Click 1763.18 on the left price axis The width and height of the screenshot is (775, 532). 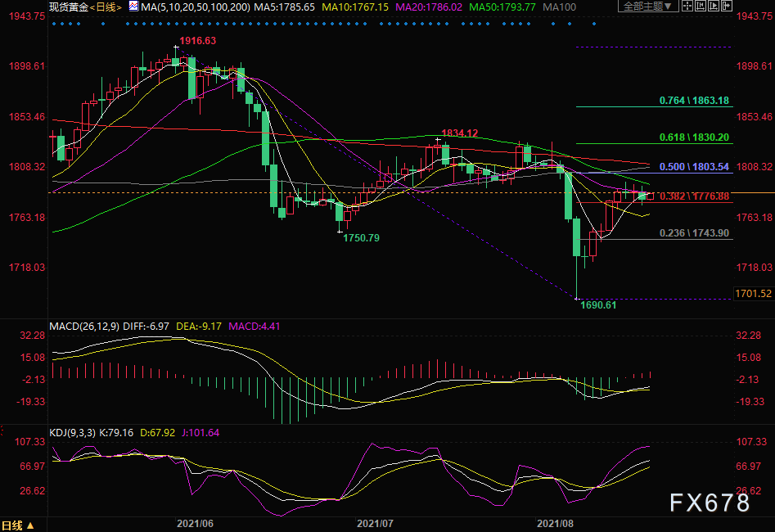[27, 218]
